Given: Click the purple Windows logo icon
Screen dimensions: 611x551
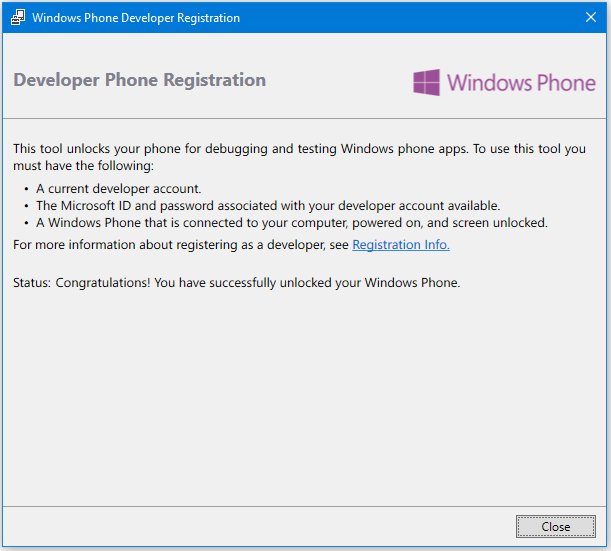Looking at the screenshot, I should pyautogui.click(x=426, y=82).
